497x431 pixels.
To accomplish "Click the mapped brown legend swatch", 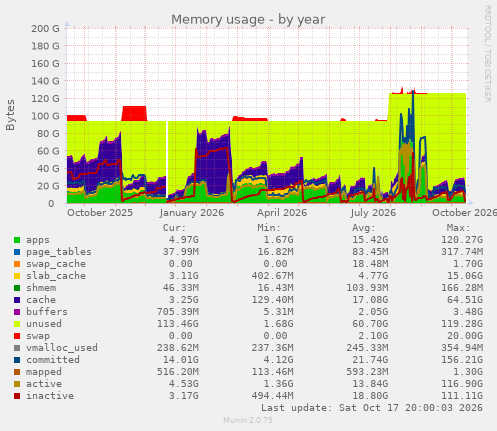I will [x=17, y=372].
